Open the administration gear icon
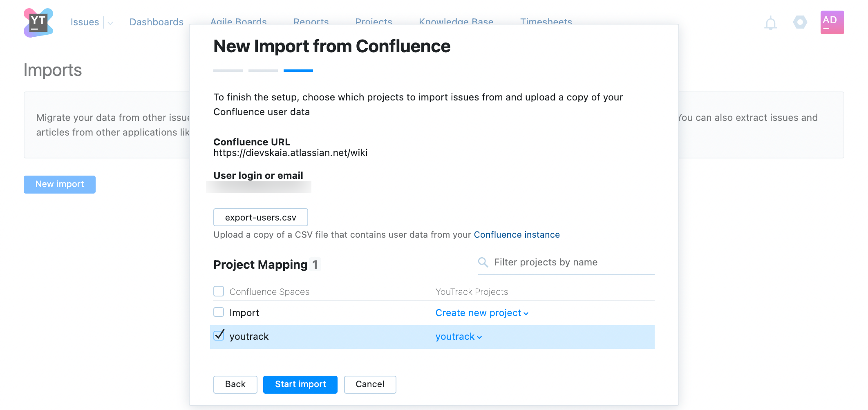 tap(800, 22)
